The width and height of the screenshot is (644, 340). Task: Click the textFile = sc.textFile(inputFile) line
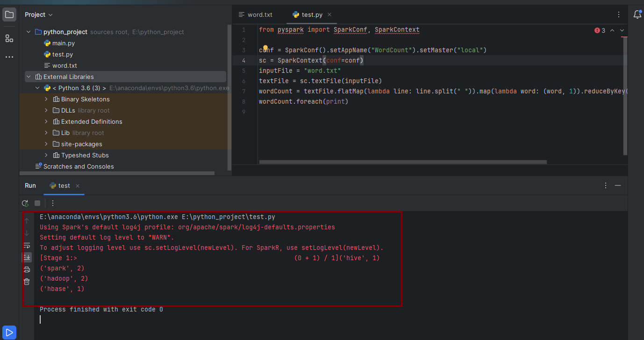point(321,81)
